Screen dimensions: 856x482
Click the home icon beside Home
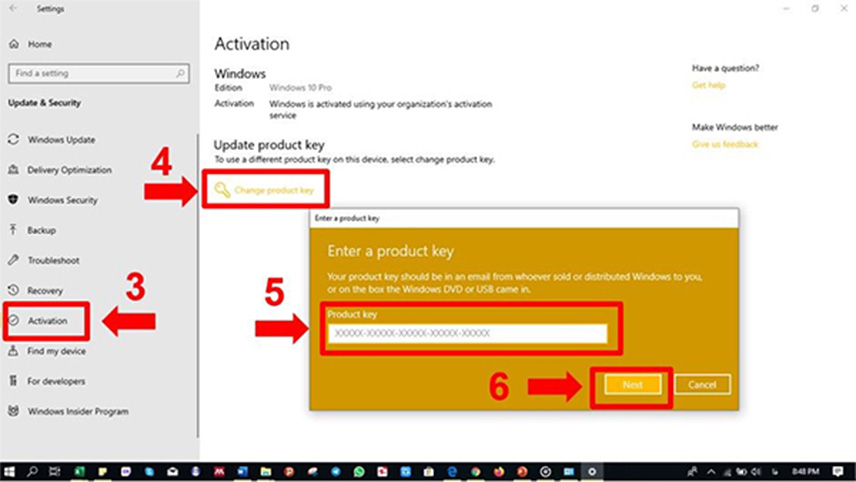[14, 44]
